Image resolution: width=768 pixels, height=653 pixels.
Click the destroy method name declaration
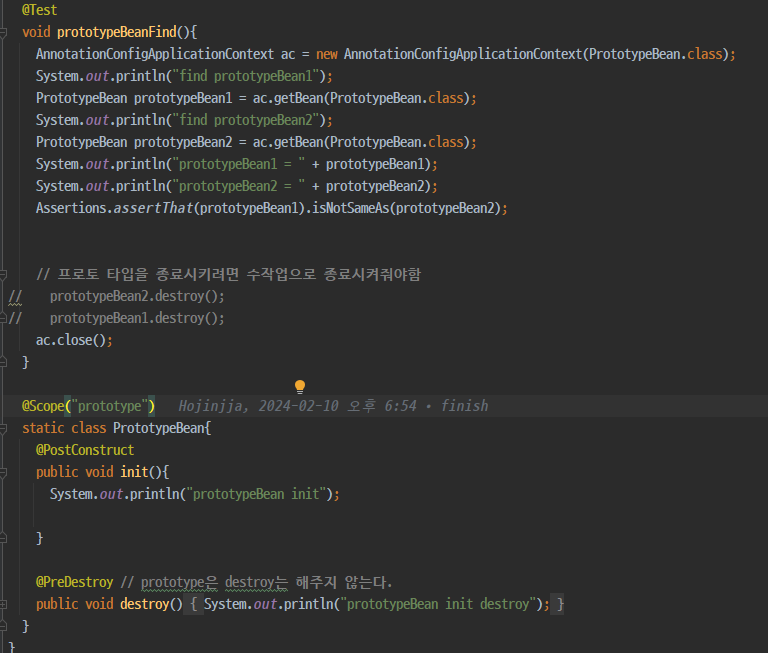coord(144,604)
